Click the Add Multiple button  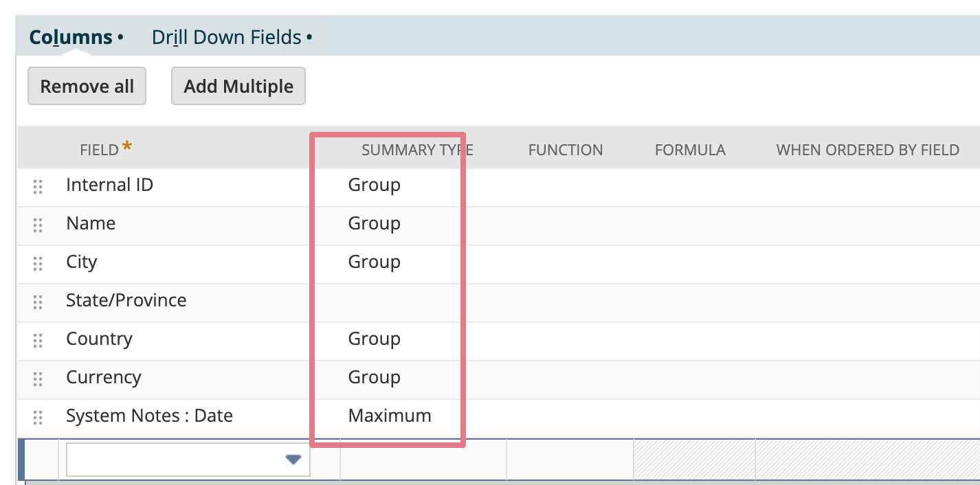[238, 87]
